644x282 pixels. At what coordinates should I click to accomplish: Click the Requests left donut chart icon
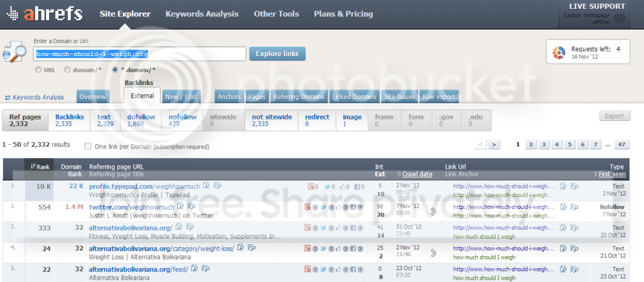(559, 52)
